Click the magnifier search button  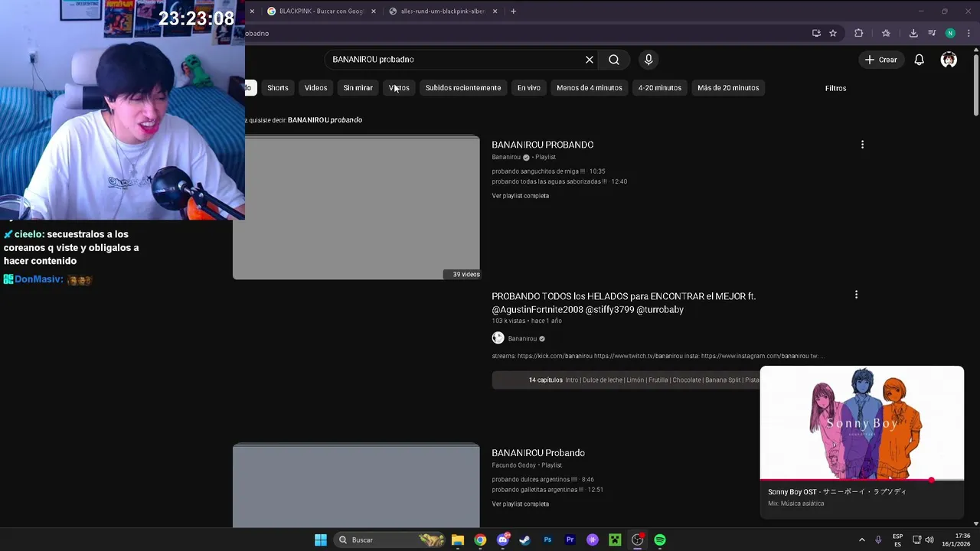(614, 60)
